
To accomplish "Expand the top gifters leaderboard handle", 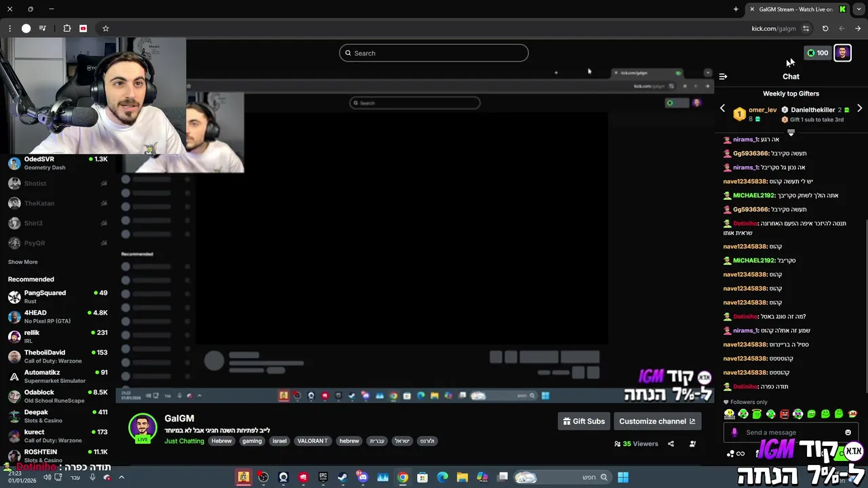I will tap(791, 133).
